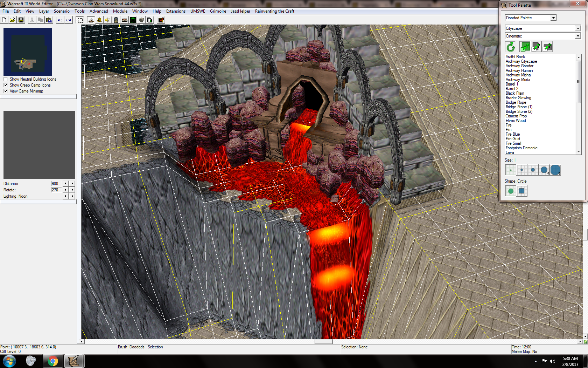The width and height of the screenshot is (588, 368).
Task: Select the medium brush size
Action: 533,170
